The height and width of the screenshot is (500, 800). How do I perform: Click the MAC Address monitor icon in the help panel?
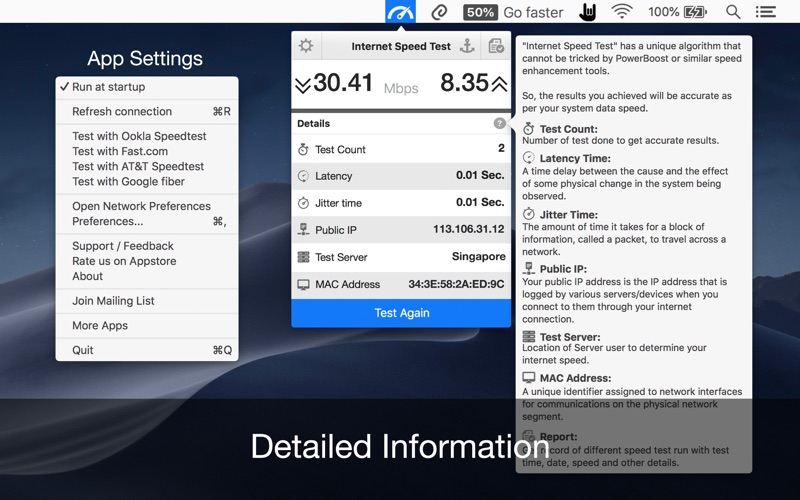[529, 378]
